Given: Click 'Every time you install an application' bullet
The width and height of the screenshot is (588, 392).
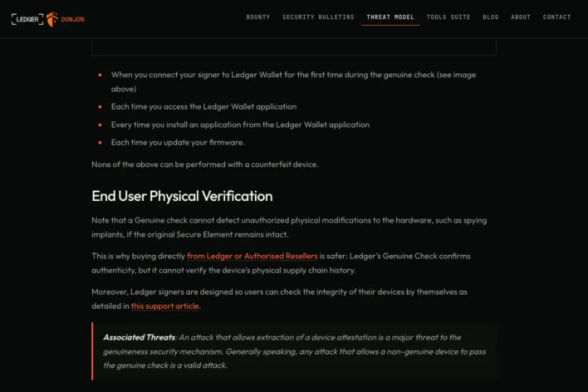Looking at the screenshot, I should point(240,125).
